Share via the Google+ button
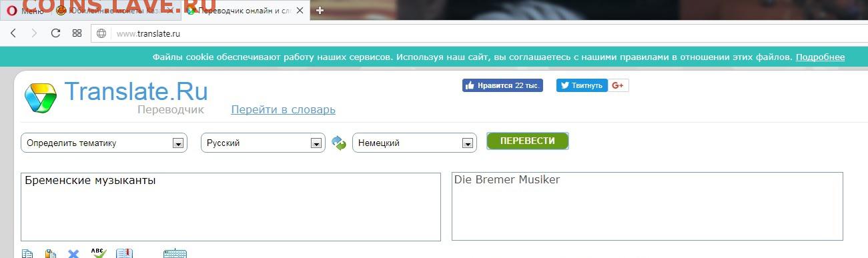868x258 pixels. point(618,85)
